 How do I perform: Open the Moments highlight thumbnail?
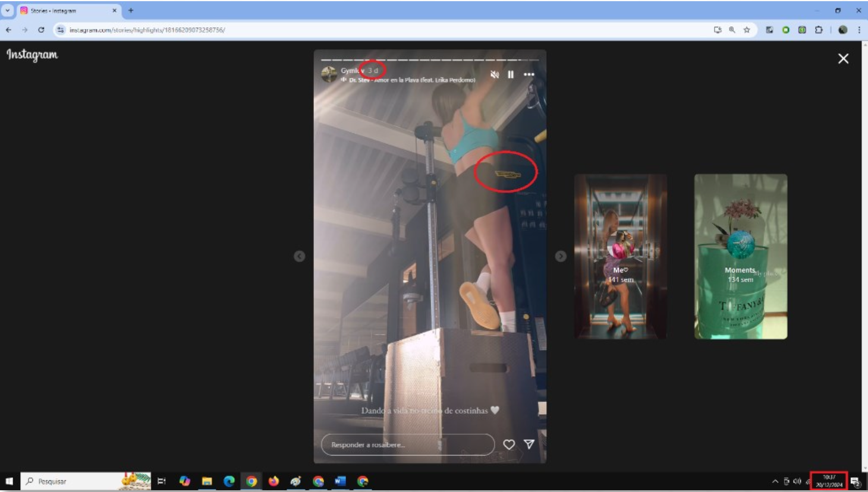[x=740, y=257]
